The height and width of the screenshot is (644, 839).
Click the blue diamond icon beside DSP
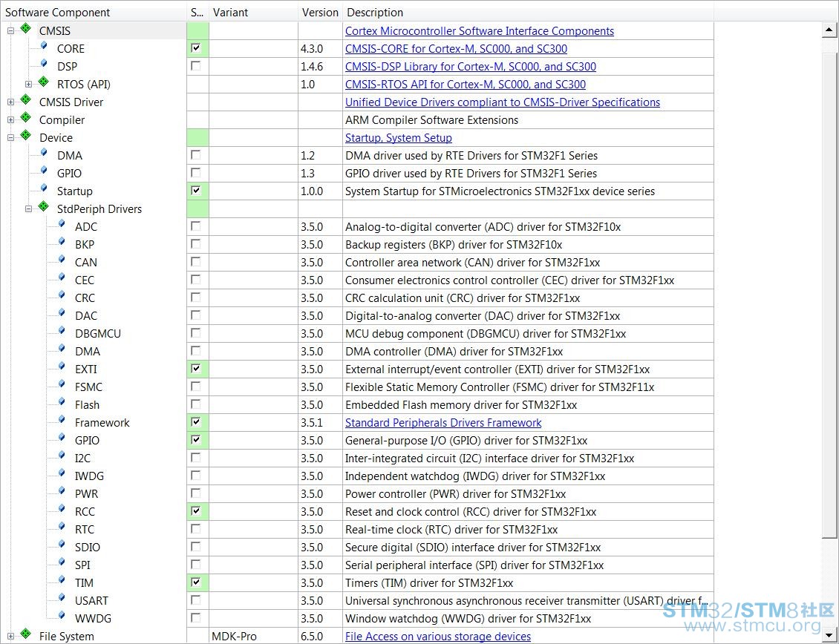[44, 64]
